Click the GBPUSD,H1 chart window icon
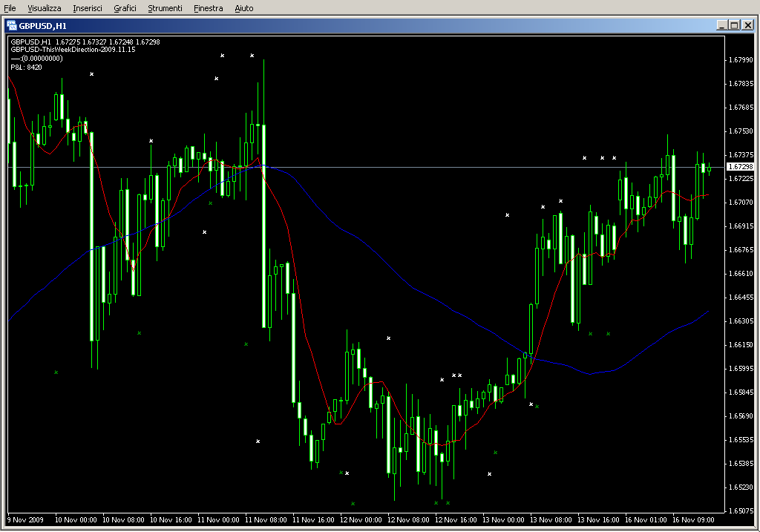Viewport: 760px width, 532px height. [x=11, y=26]
